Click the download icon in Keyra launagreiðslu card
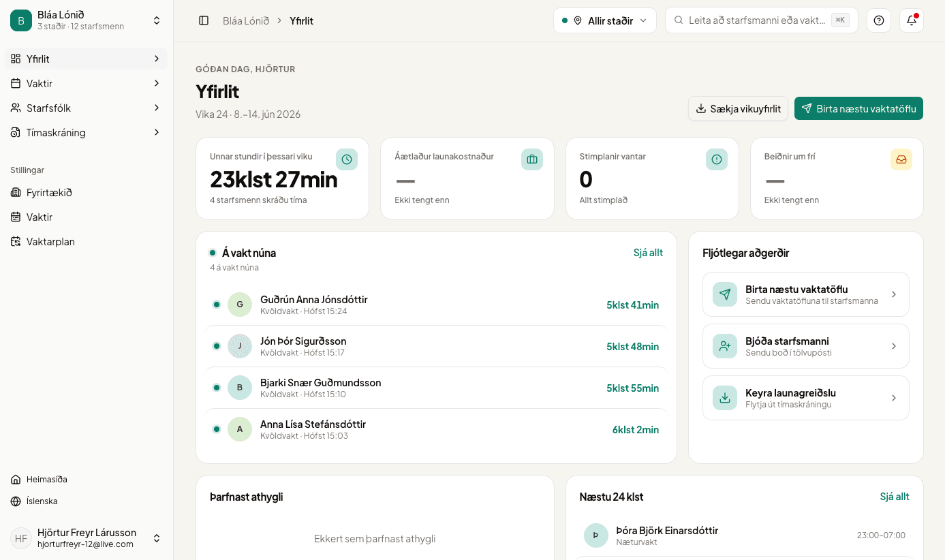945x560 pixels. (x=725, y=398)
